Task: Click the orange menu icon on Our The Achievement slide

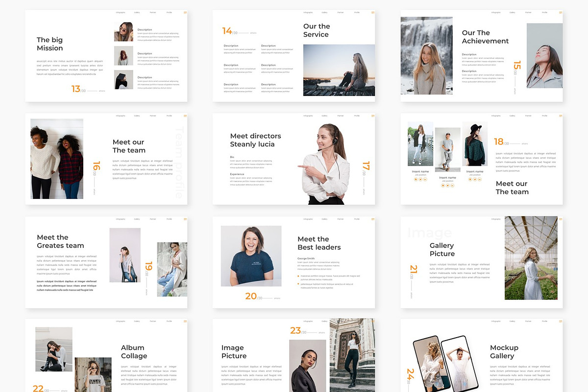Action: (561, 13)
